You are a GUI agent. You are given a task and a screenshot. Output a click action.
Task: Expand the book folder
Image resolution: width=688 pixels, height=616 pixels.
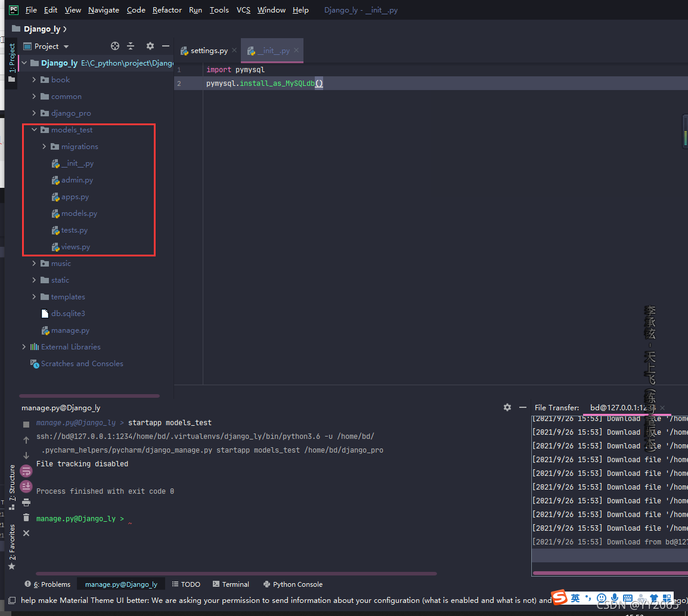pos(34,79)
